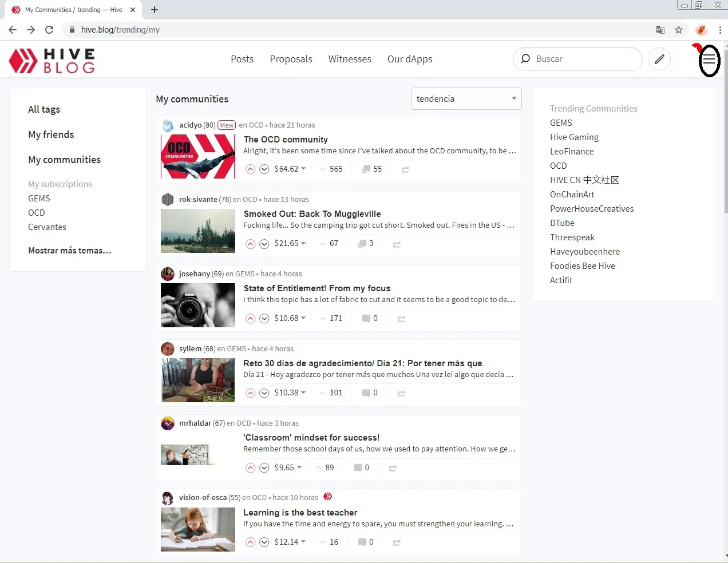
Task: Select My friends in sidebar
Action: click(x=51, y=134)
